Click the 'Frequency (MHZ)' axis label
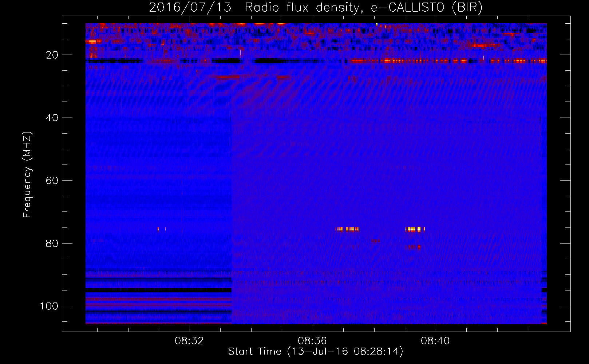This screenshot has height=364, width=589. click(x=27, y=174)
